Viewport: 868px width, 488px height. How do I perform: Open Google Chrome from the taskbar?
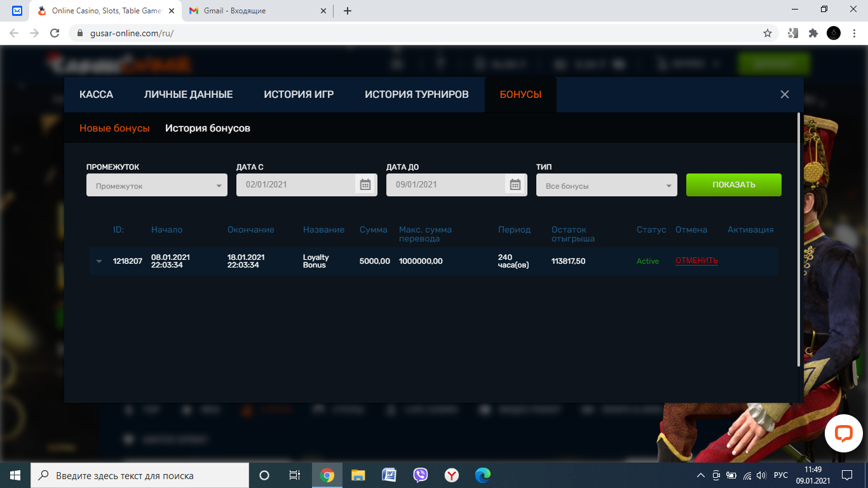click(327, 475)
